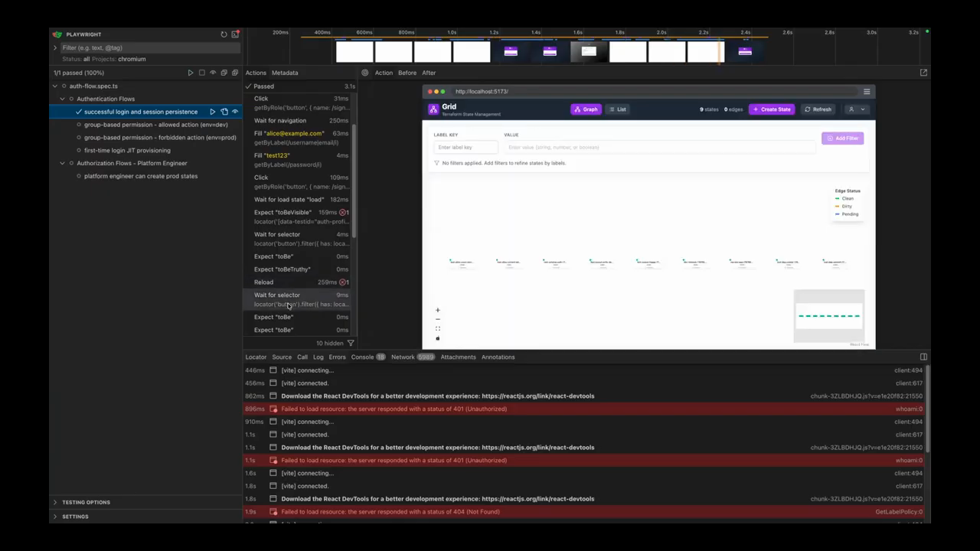Open the Metadata tab
This screenshot has height=551, width=980.
(285, 73)
